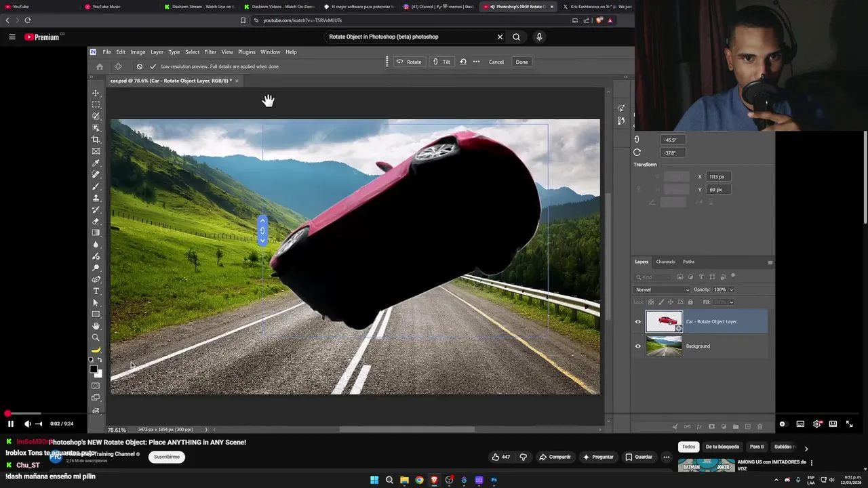Toggle pixel layer filter in Layers panel

point(680,277)
